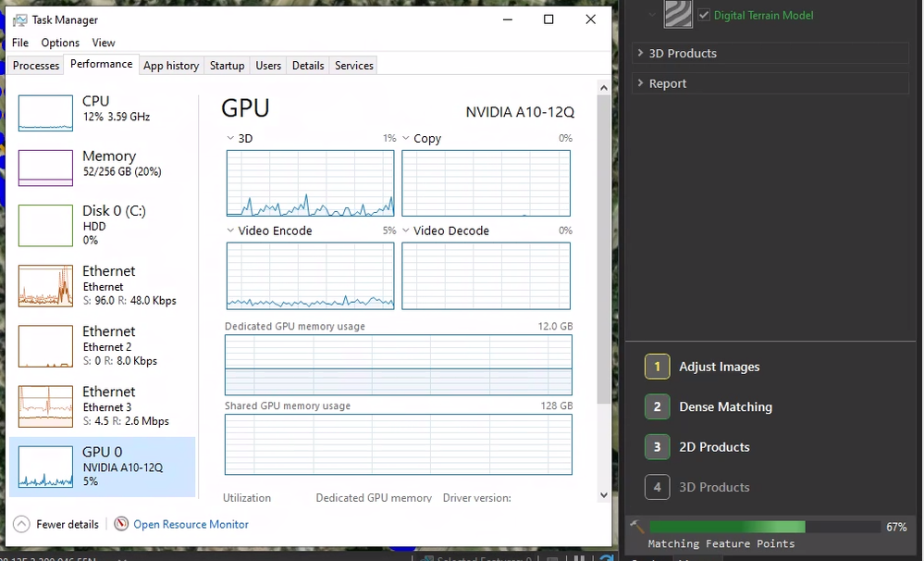Click step 2 number badge for Dense Matching
The height and width of the screenshot is (561, 924).
657,406
